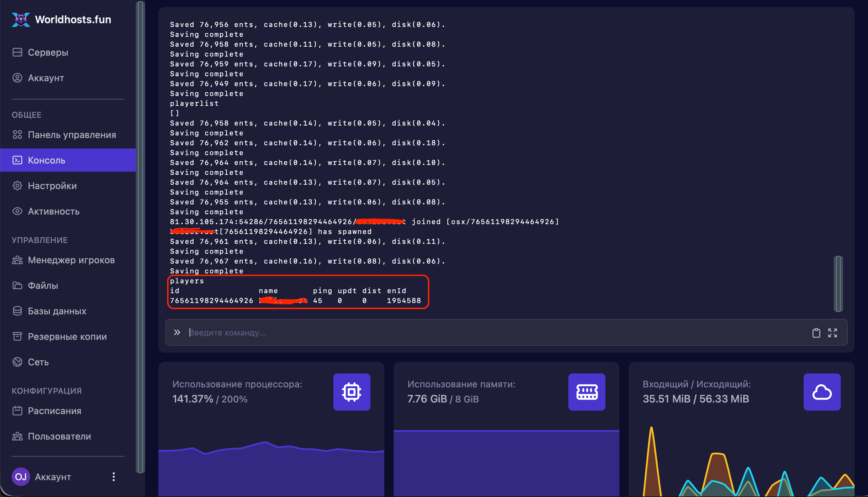The width and height of the screenshot is (868, 497).
Task: Click the Панель управления grid icon
Action: pos(17,135)
